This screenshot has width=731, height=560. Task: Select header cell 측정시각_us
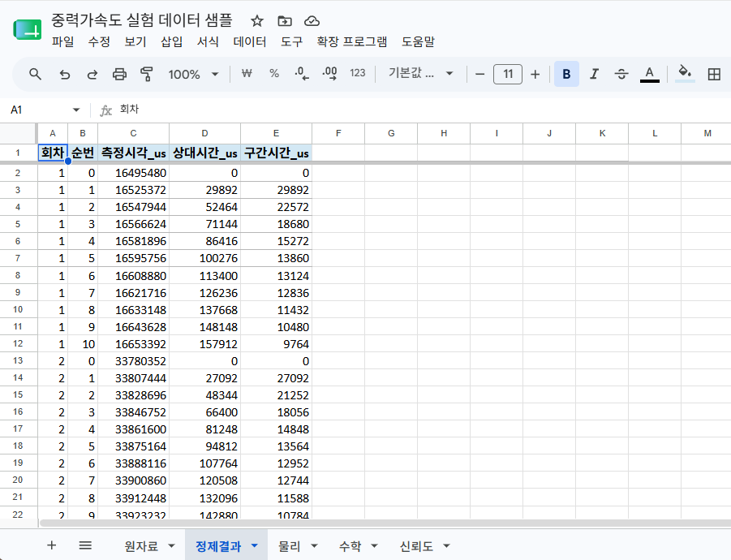click(x=133, y=153)
